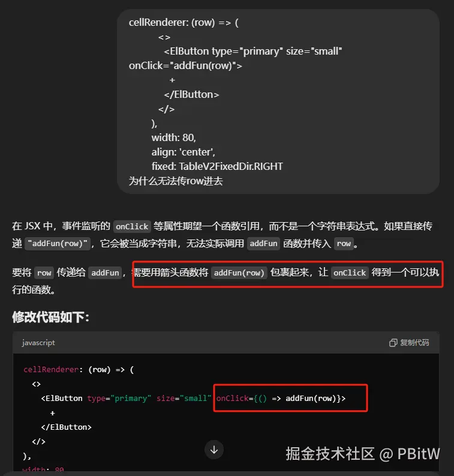
Task: Click the inline addFun tag after 传递给
Action: 105,273
